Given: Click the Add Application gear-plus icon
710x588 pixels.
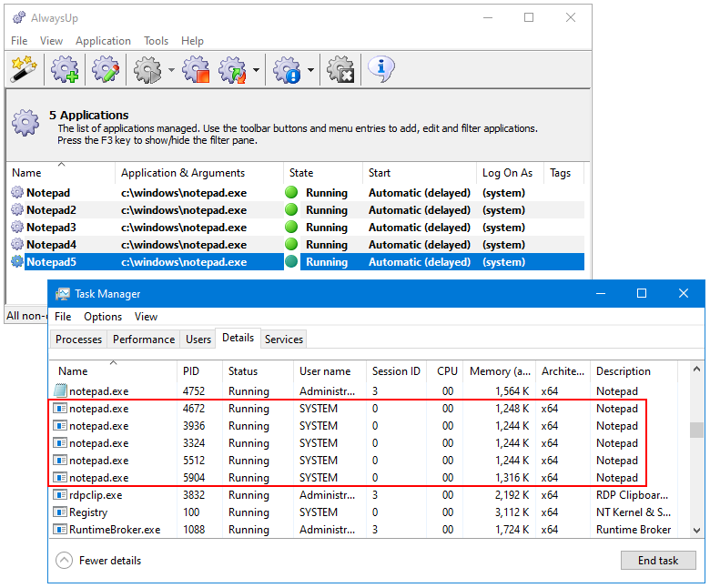Looking at the screenshot, I should click(x=65, y=69).
